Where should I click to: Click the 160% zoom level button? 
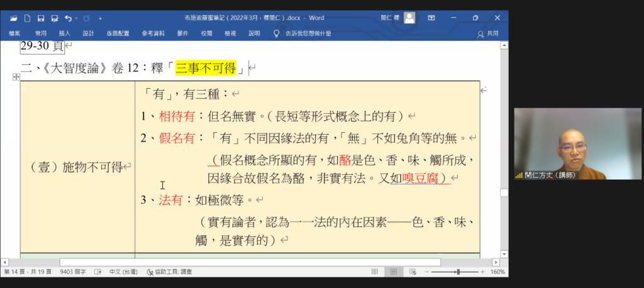coord(497,272)
